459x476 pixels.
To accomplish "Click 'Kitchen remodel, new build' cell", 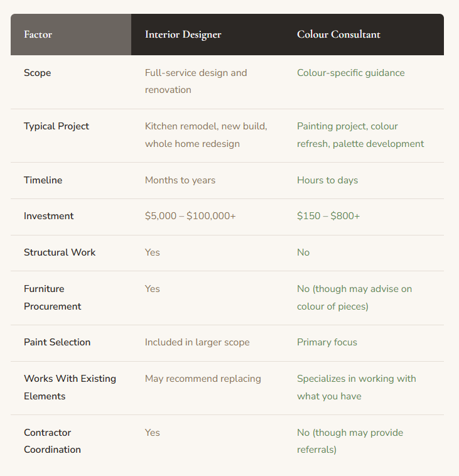I will [x=206, y=135].
